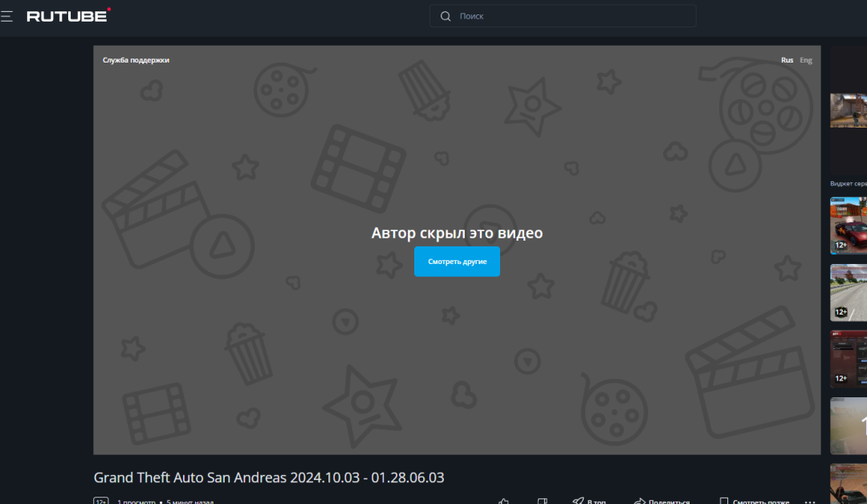The width and height of the screenshot is (867, 504).
Task: Open the top shooter game video thumbnail
Action: coord(849,110)
